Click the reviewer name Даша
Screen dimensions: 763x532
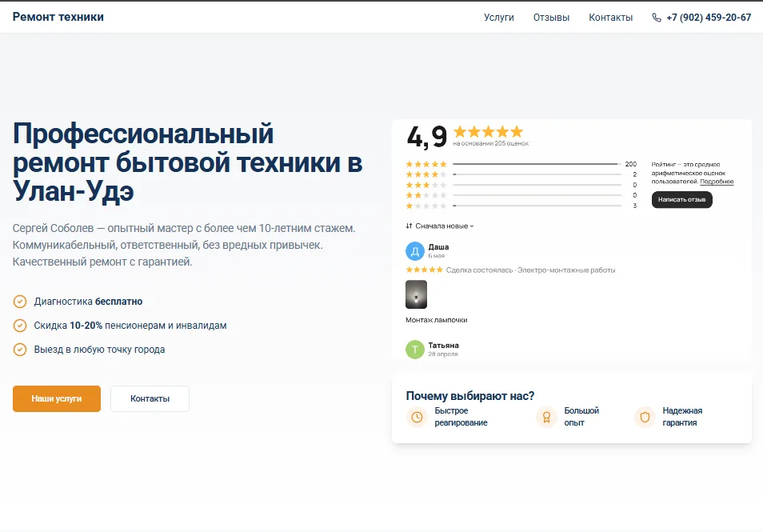pyautogui.click(x=438, y=246)
